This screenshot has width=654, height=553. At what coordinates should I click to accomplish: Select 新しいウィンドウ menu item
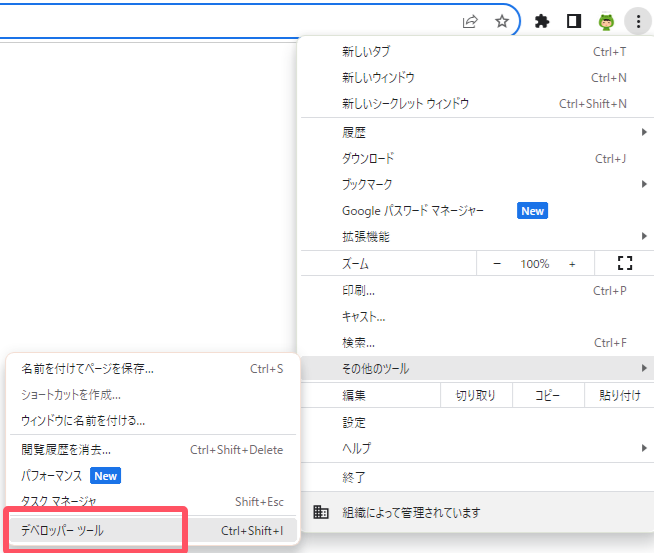[477, 78]
